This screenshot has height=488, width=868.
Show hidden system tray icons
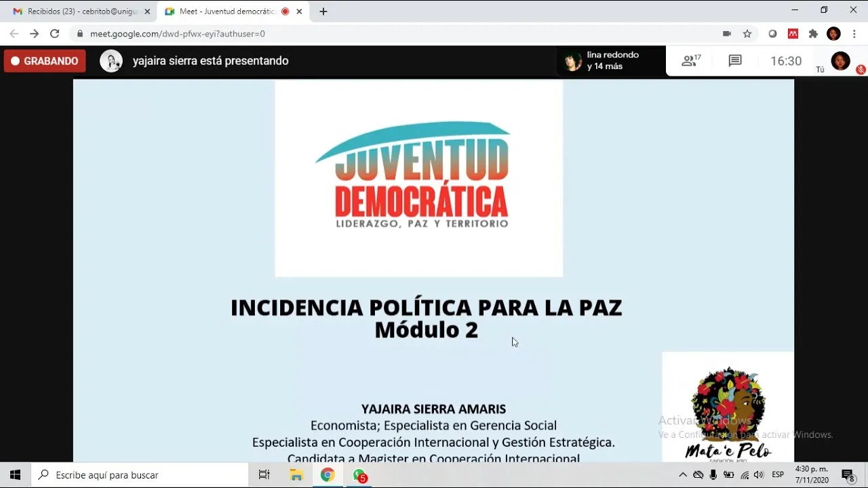[x=683, y=475]
